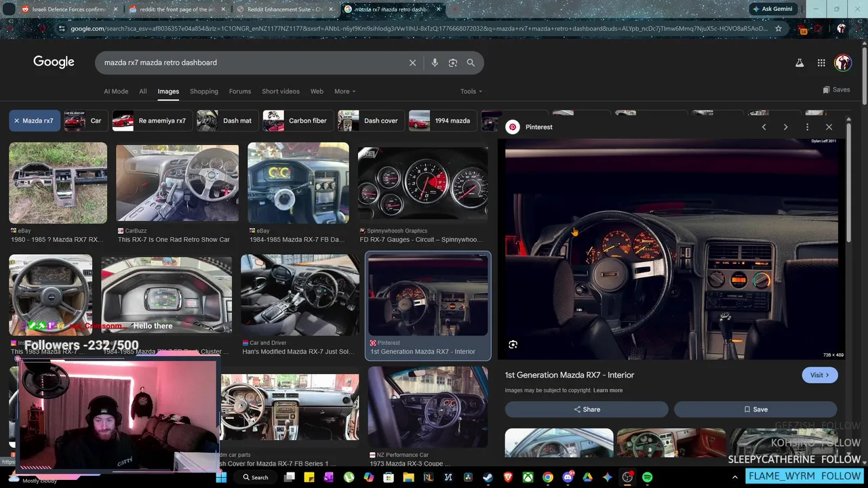
Task: Switch to Israeli Defence Forces browser tab
Action: (68, 9)
